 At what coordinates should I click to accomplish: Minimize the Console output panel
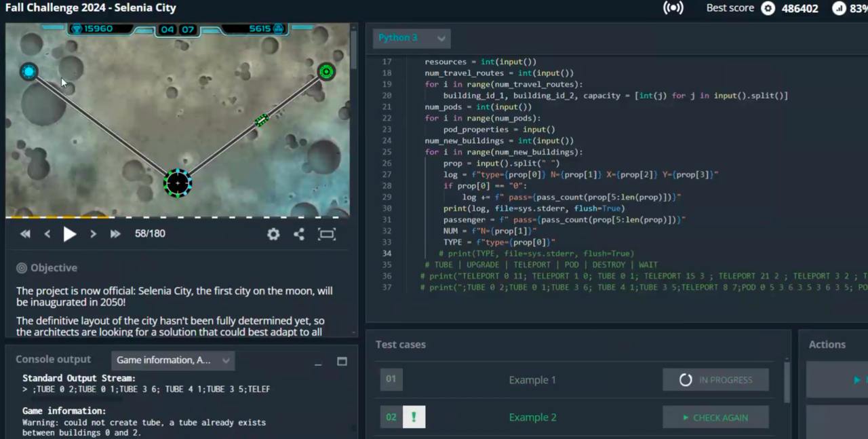click(317, 362)
